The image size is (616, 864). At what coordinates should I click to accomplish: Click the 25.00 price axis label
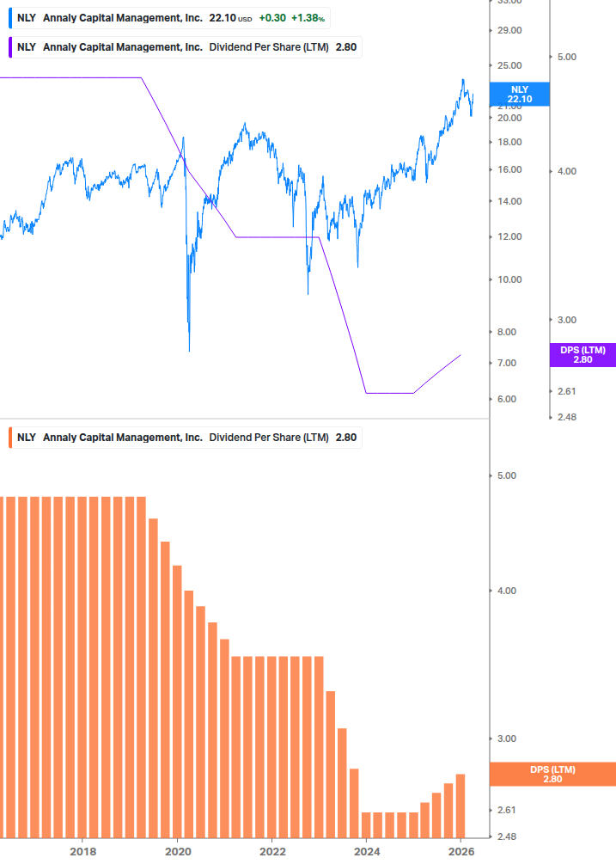[509, 65]
